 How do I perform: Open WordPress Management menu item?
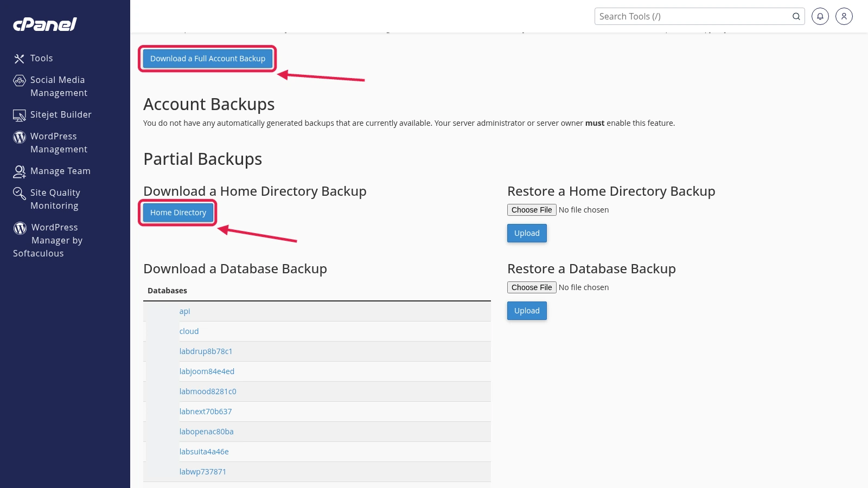(x=59, y=143)
